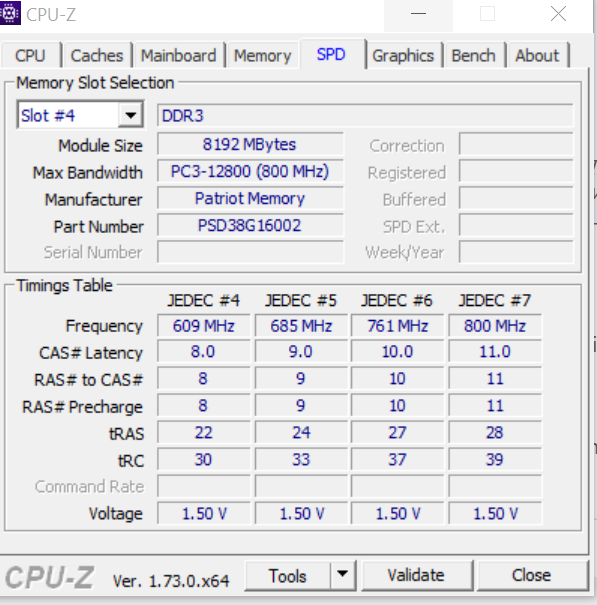Click the Module Size label
The width and height of the screenshot is (597, 605).
point(100,146)
